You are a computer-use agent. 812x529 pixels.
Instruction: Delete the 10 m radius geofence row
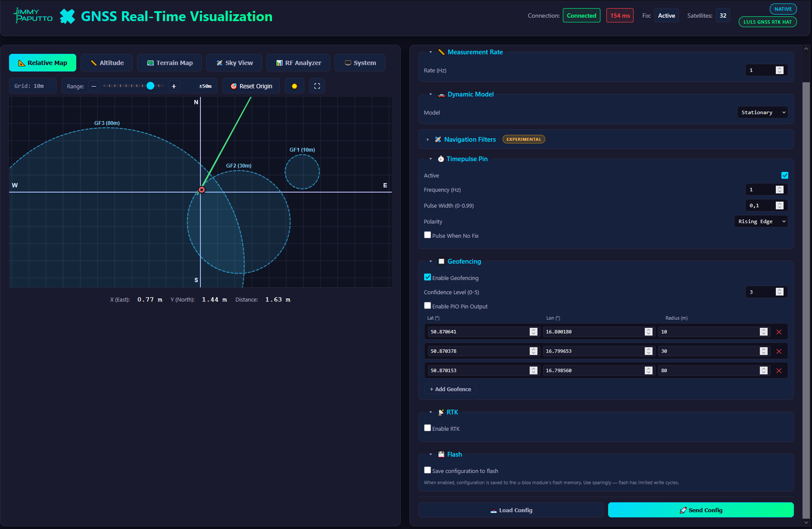[779, 332]
